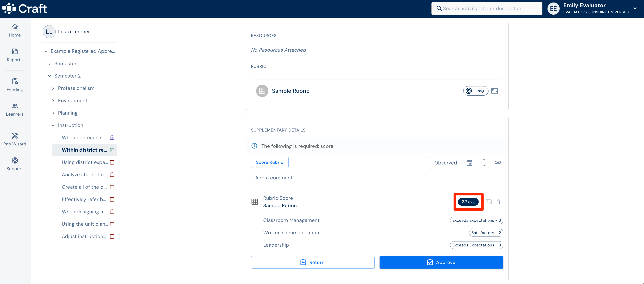Open the Reports menu item
644x284 pixels.
[15, 55]
